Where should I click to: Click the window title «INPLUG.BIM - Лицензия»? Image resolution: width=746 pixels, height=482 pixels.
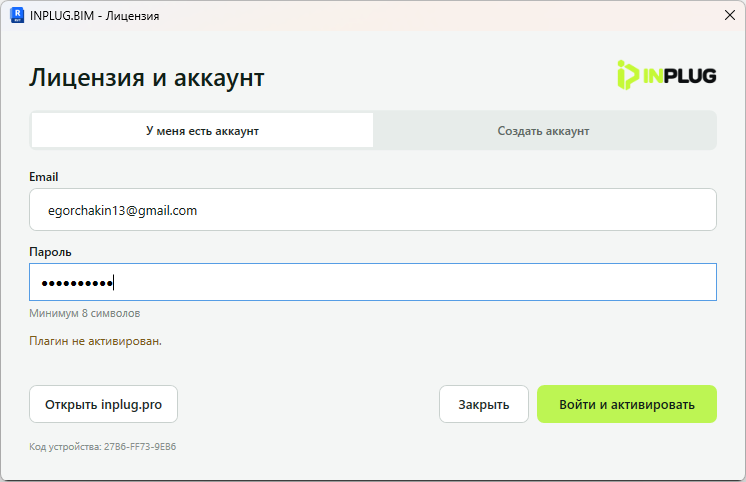pos(94,16)
